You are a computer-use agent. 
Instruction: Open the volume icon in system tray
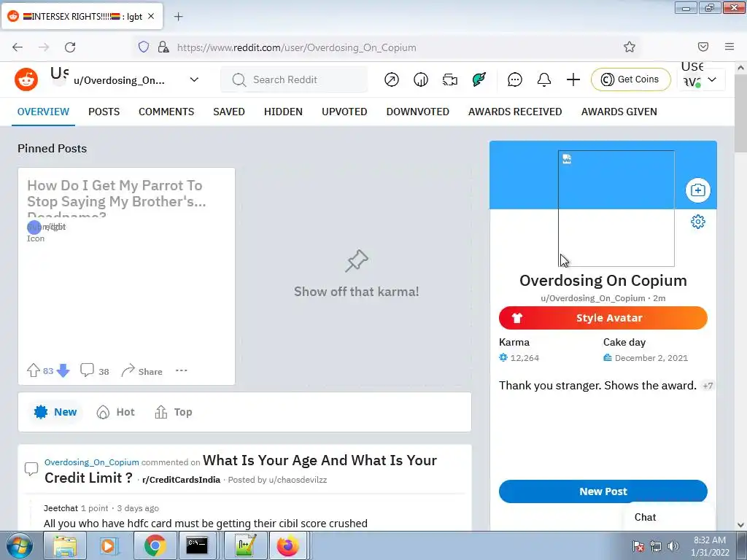673,546
